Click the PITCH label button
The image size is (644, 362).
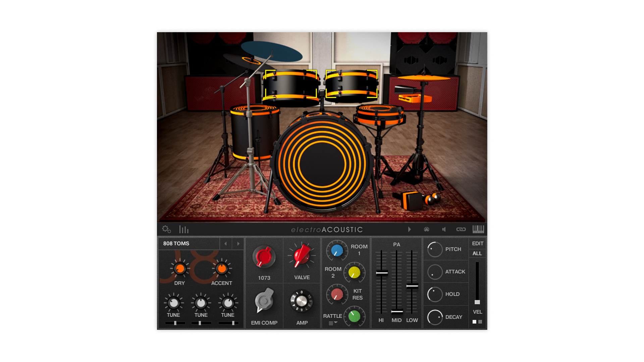tap(453, 249)
